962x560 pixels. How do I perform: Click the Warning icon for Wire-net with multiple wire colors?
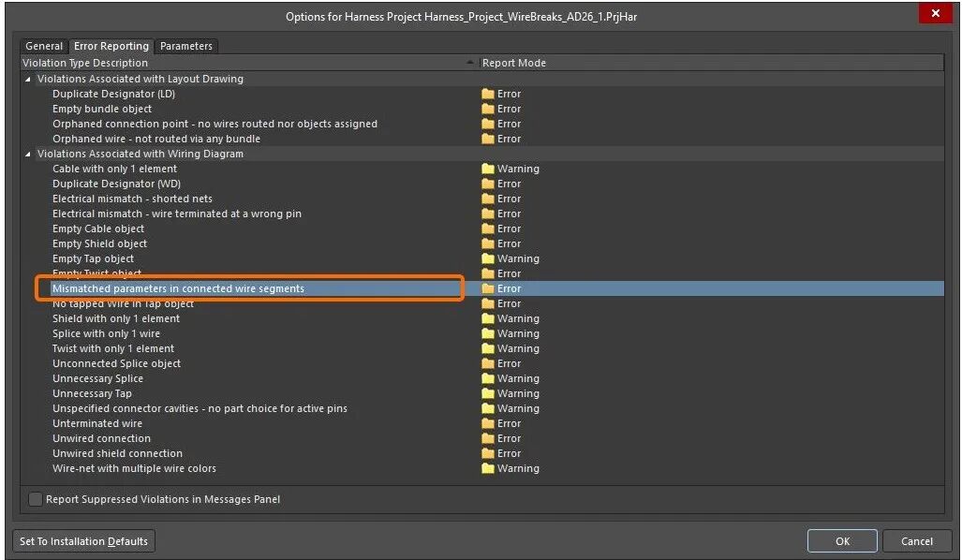pyautogui.click(x=487, y=468)
